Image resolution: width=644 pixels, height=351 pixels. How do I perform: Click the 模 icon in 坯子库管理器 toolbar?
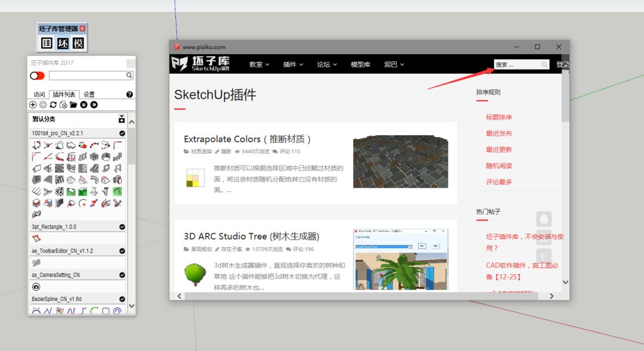78,43
